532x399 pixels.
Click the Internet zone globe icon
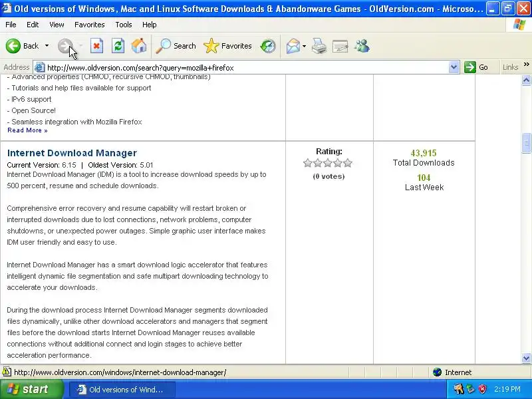pyautogui.click(x=438, y=372)
